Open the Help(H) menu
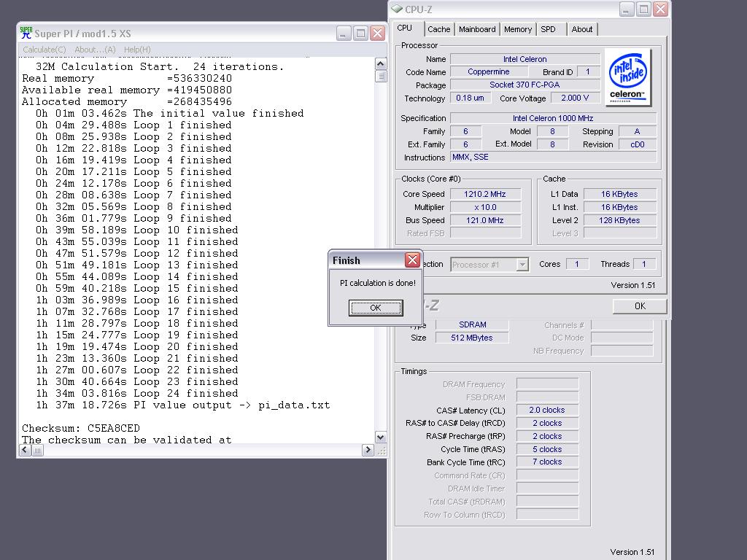 (x=137, y=50)
